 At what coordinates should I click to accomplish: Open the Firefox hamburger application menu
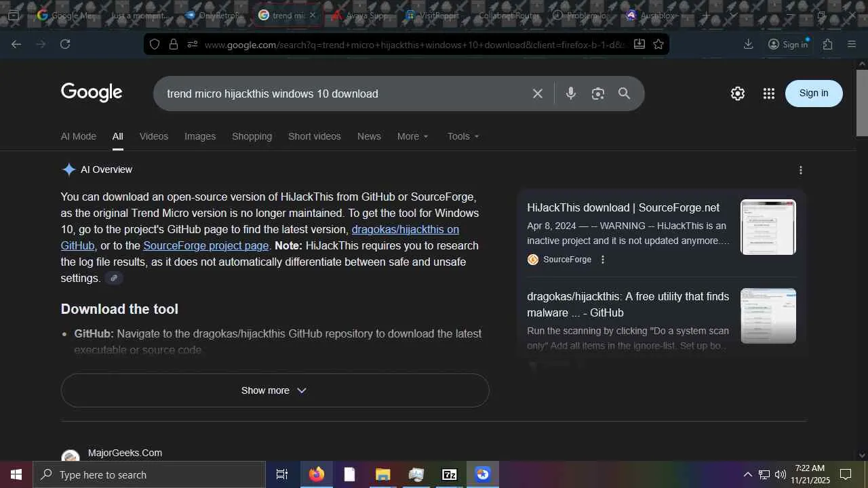[852, 44]
